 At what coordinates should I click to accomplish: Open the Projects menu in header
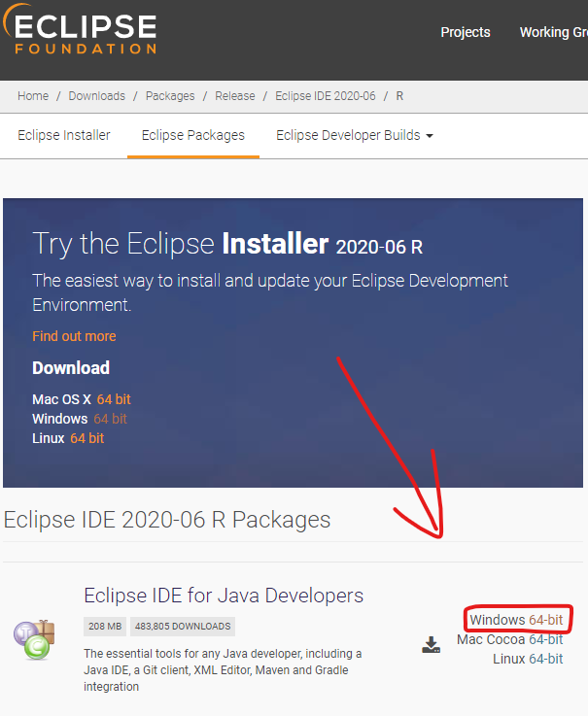(x=466, y=32)
